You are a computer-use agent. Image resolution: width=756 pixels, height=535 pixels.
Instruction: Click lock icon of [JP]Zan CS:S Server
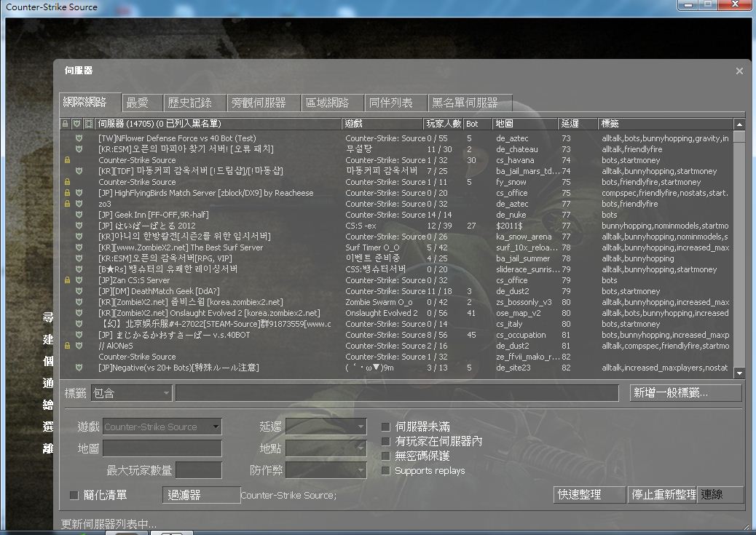click(x=68, y=280)
